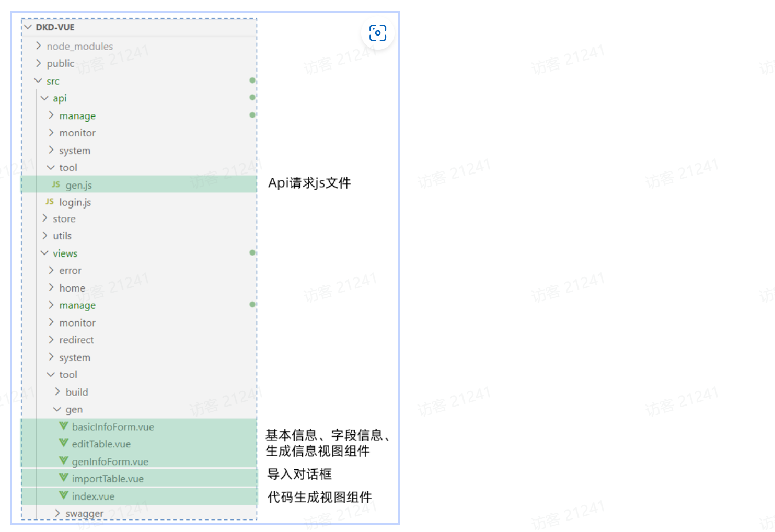Click the JS icon beside login.js

coord(50,202)
